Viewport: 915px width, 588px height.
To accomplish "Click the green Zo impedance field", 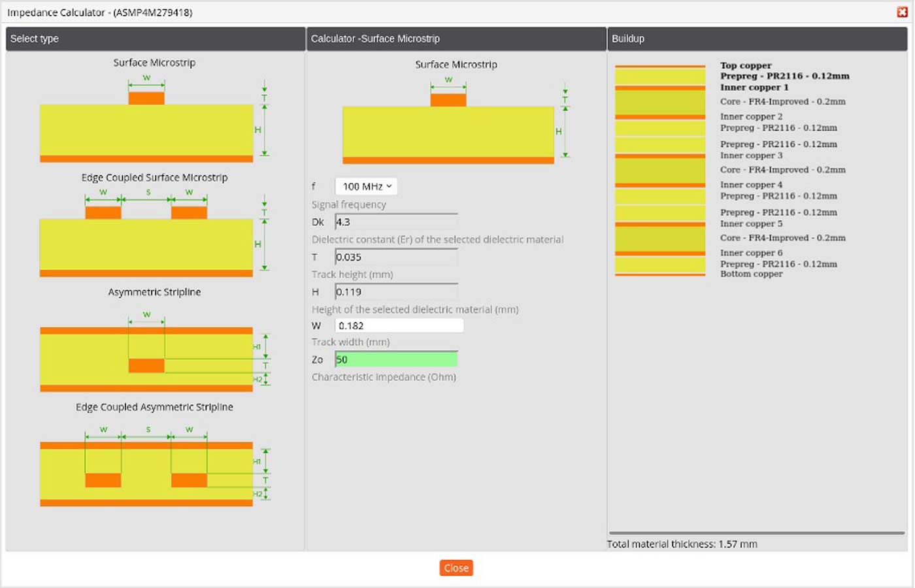I will coord(395,359).
